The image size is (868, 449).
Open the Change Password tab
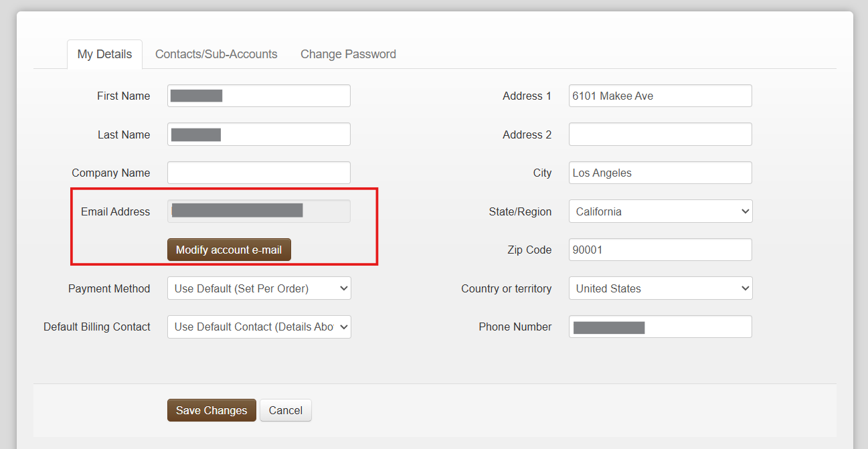pos(348,54)
